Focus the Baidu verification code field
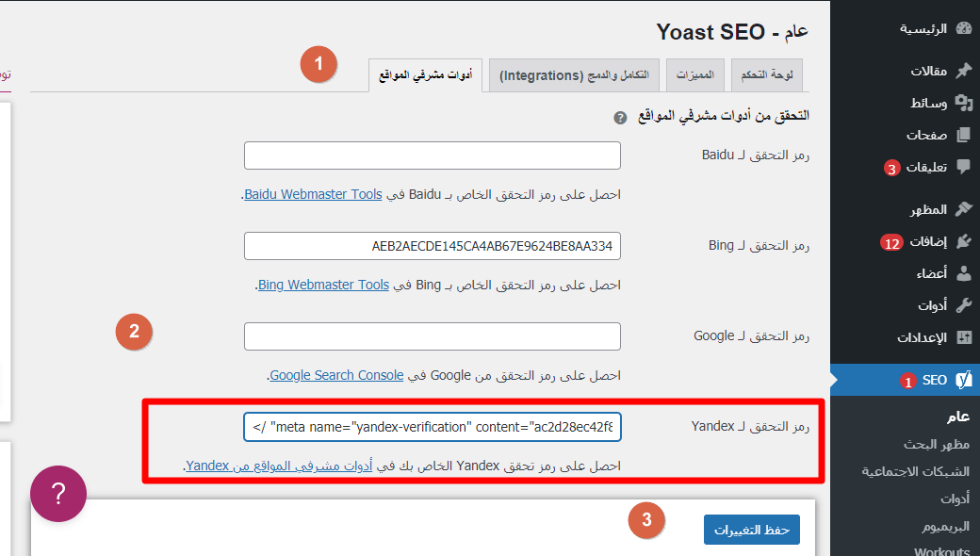The image size is (980, 556). coord(433,155)
